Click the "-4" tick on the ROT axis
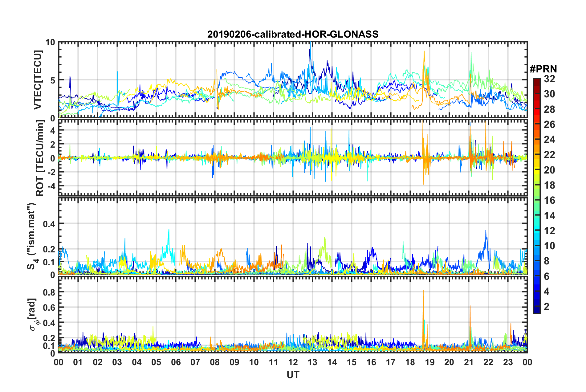586x392 pixels. [51, 186]
